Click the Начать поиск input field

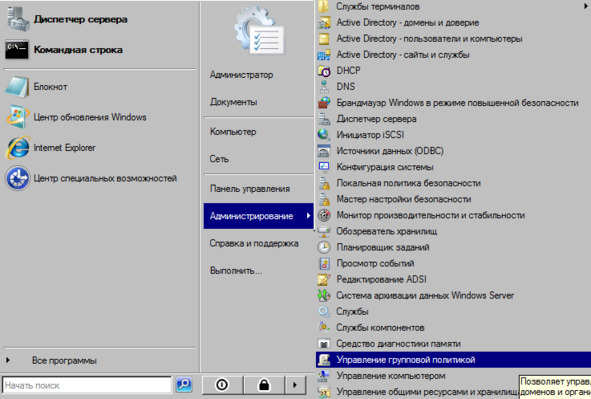point(87,385)
